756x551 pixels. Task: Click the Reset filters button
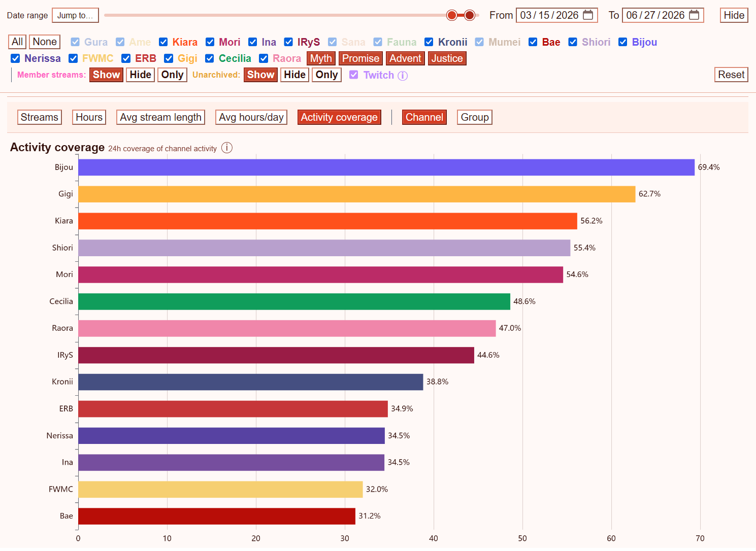pyautogui.click(x=731, y=75)
